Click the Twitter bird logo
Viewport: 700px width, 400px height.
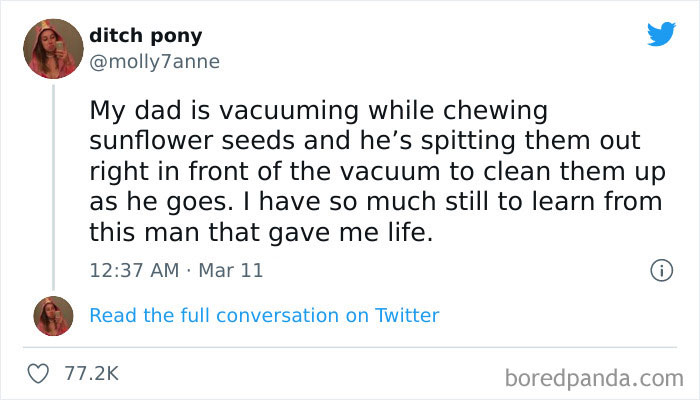coord(661,34)
